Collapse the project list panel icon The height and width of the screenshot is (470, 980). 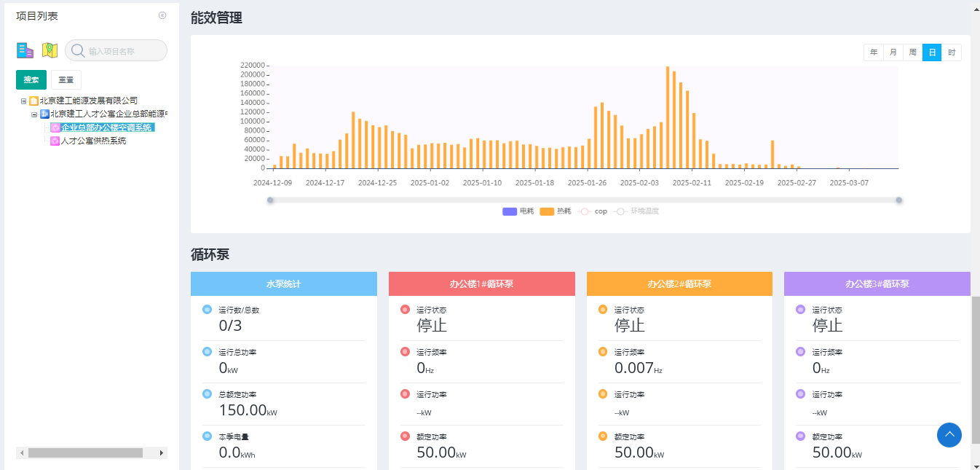(162, 15)
